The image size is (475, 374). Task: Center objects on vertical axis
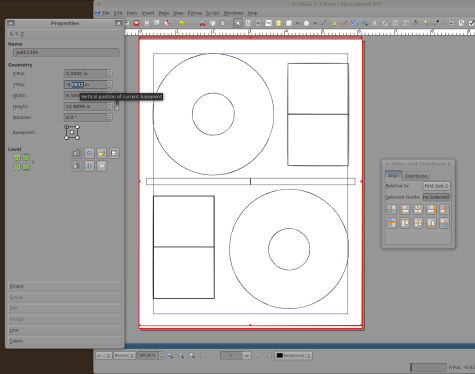[418, 209]
